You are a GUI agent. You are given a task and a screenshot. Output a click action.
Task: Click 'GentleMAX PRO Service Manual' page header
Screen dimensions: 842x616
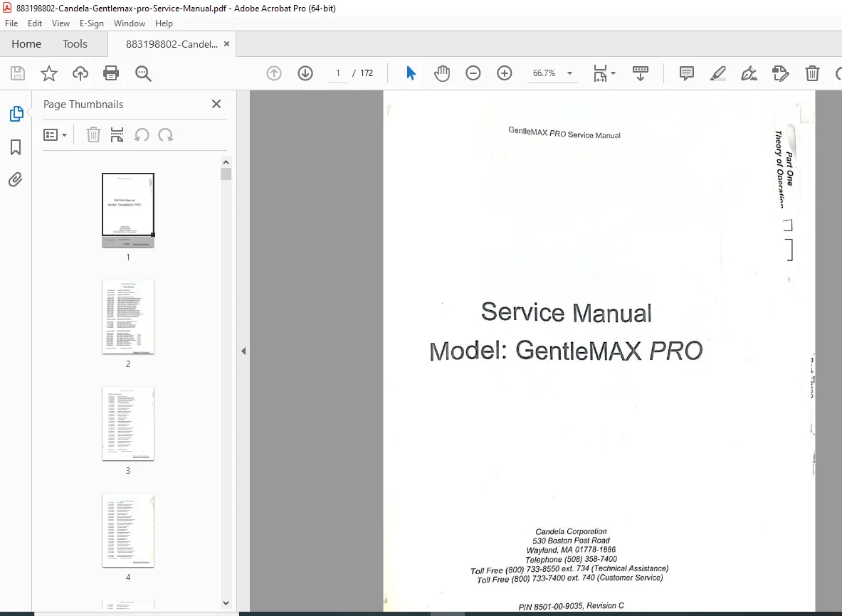[x=564, y=132]
